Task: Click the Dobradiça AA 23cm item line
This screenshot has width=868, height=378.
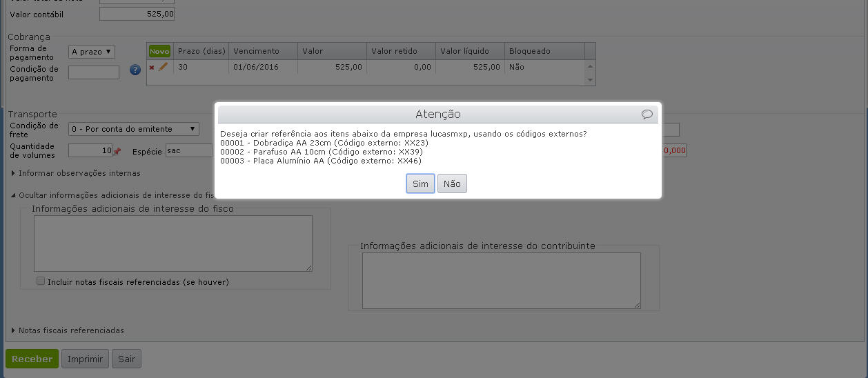Action: pyautogui.click(x=324, y=143)
